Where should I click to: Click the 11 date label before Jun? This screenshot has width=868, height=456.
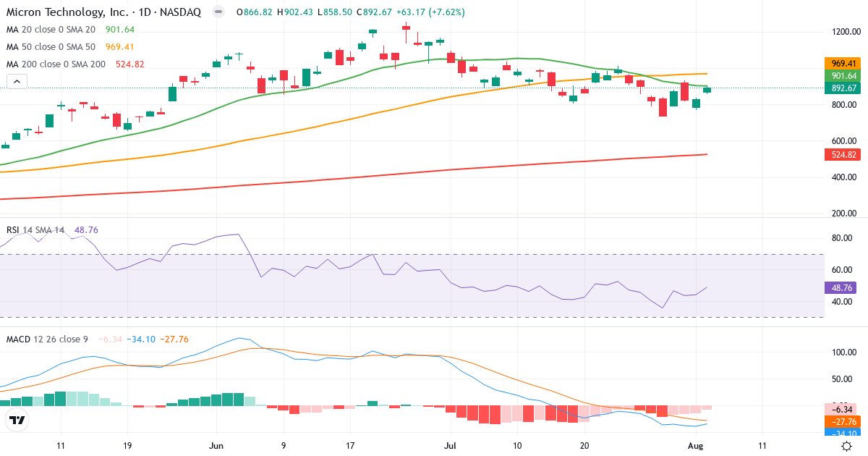[61, 446]
